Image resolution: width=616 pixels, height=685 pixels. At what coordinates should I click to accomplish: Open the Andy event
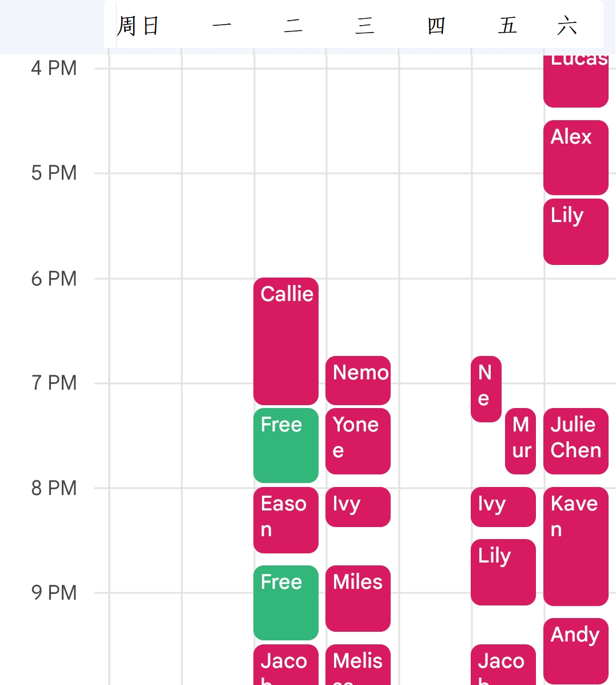coord(575,651)
